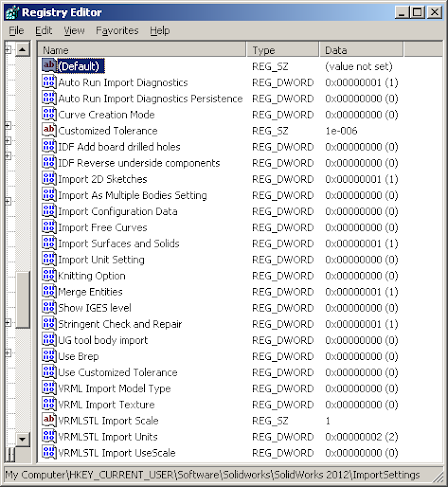Viewport: 448px width, 487px height.
Task: Click the DWORD icon next to Merge Entities
Action: coord(49,291)
